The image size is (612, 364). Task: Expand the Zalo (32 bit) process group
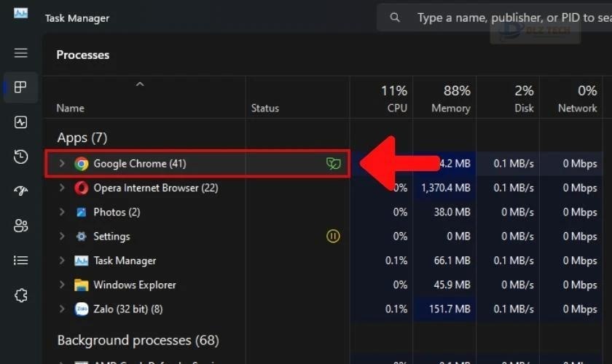[x=62, y=309]
